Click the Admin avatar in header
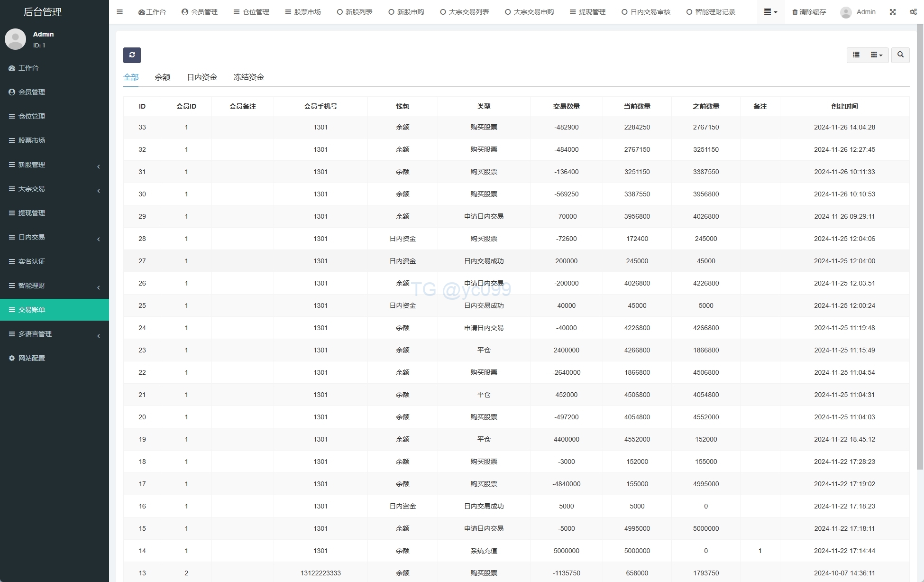This screenshot has height=582, width=924. [x=846, y=12]
